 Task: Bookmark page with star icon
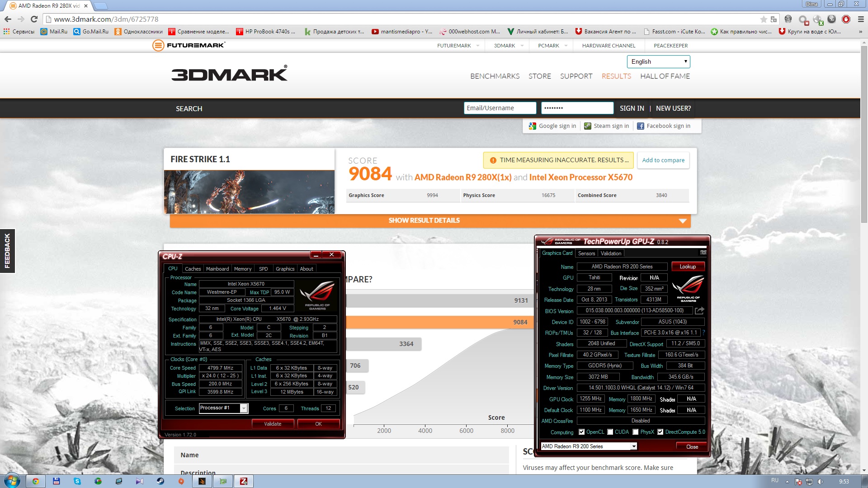point(764,19)
